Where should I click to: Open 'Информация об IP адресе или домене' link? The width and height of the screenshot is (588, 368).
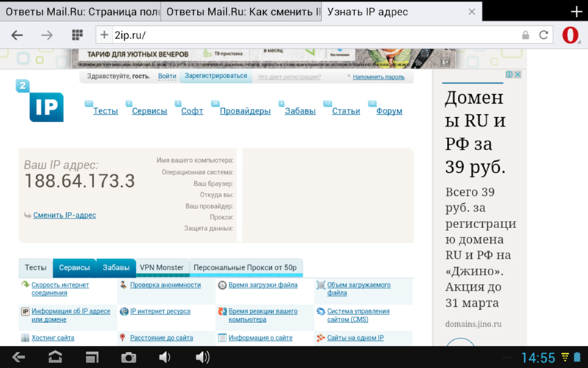[71, 316]
